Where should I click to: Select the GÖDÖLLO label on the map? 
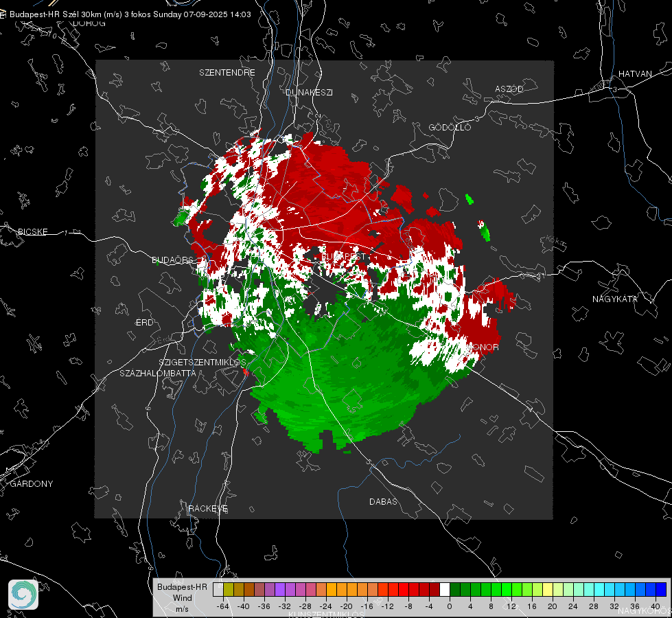[450, 127]
